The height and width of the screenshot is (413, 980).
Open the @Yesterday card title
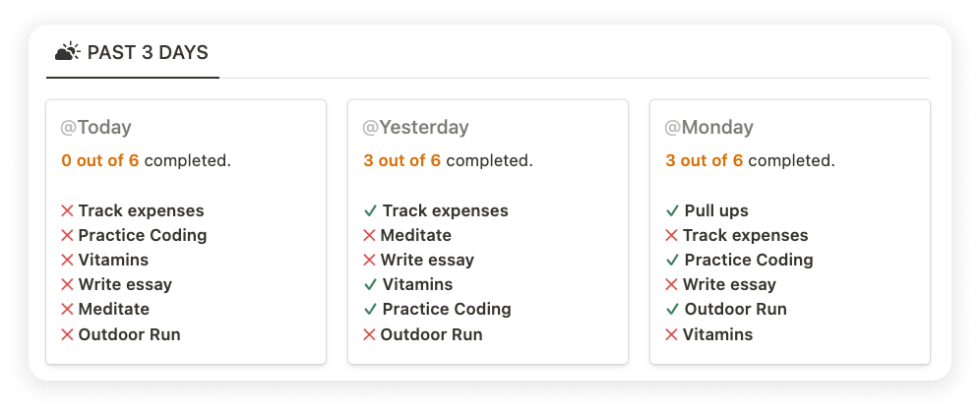click(x=415, y=128)
